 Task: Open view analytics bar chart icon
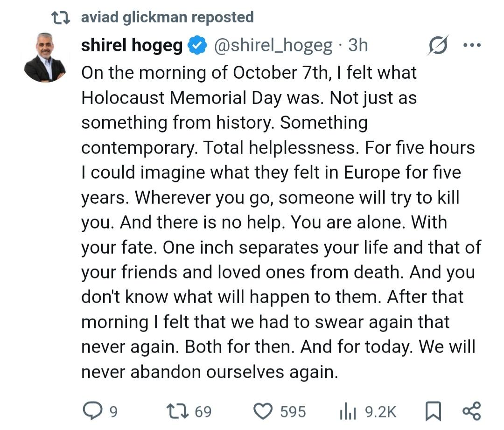tap(347, 411)
